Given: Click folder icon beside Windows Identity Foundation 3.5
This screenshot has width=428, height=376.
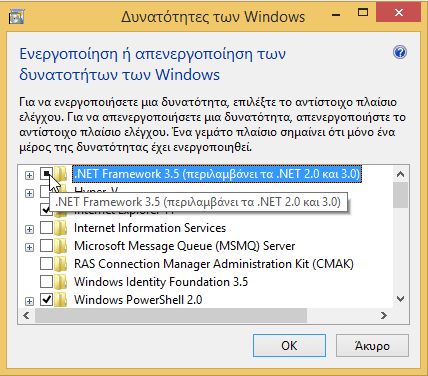Looking at the screenshot, I should coord(61,282).
